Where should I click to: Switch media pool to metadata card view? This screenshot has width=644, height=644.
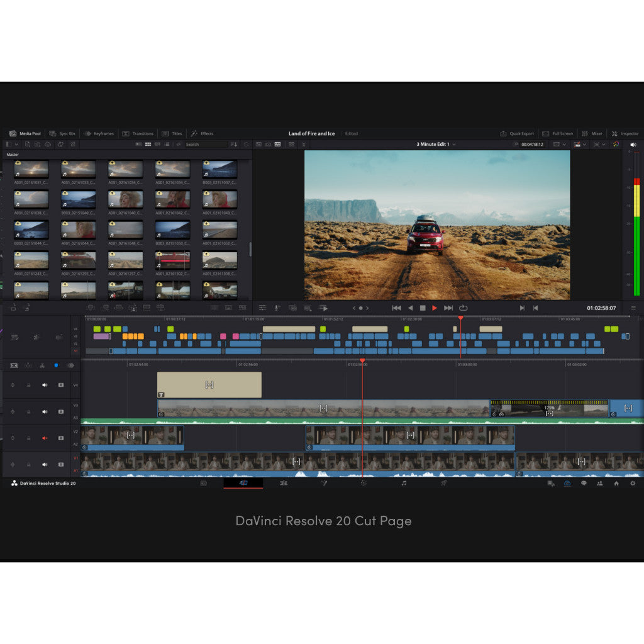[138, 144]
